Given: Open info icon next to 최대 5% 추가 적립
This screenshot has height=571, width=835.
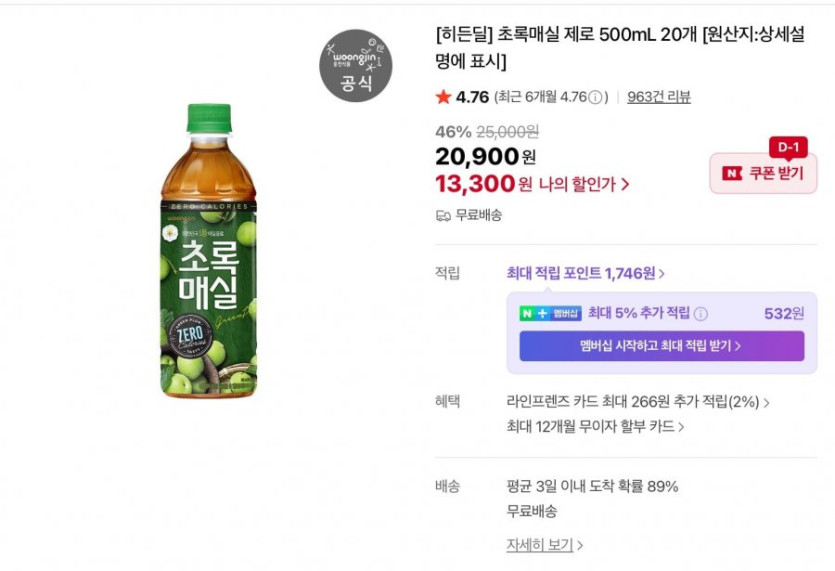Looking at the screenshot, I should pyautogui.click(x=701, y=314).
